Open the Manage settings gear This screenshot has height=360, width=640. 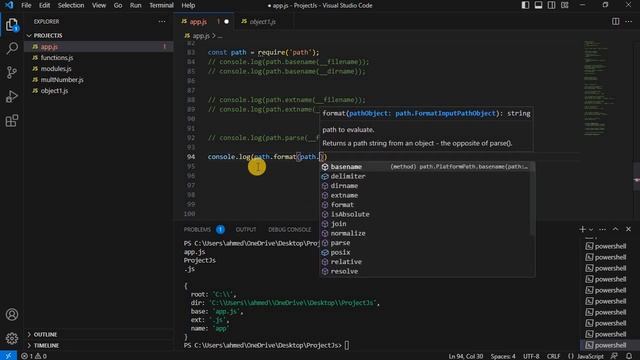pos(12,338)
